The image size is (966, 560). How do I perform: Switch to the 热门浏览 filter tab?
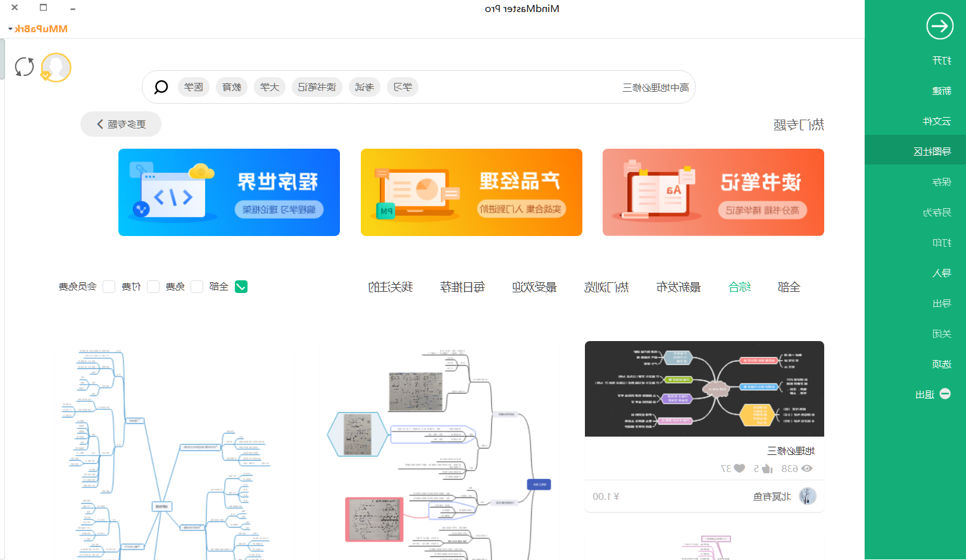[x=606, y=287]
